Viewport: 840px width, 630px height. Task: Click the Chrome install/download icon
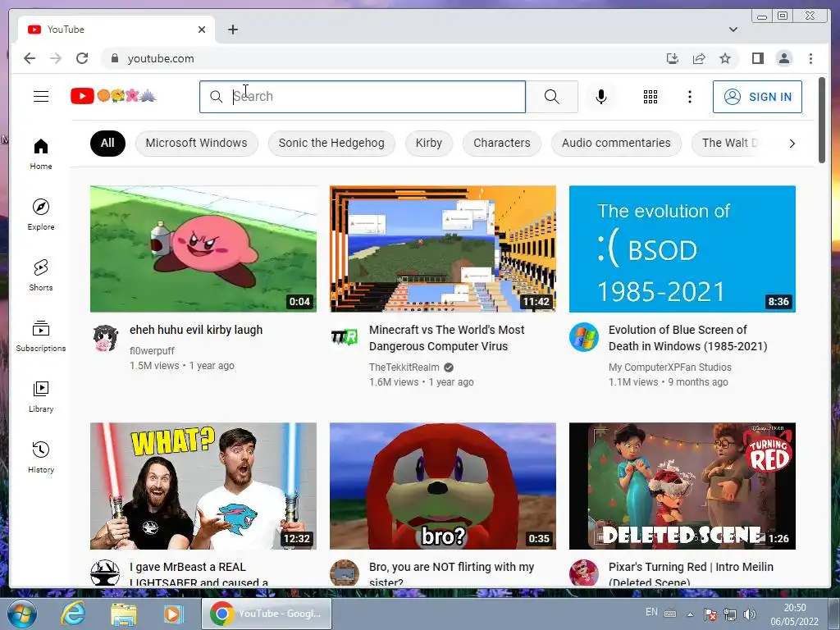[673, 58]
